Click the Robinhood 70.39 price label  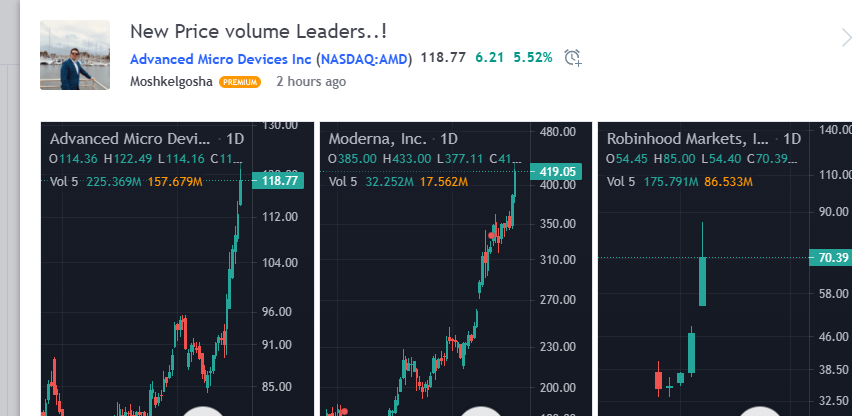(830, 257)
